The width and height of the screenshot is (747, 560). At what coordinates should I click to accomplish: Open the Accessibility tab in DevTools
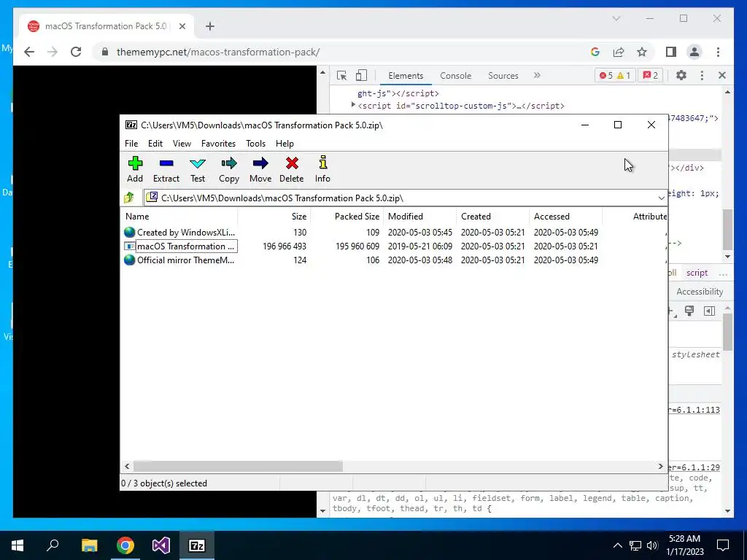tap(700, 292)
